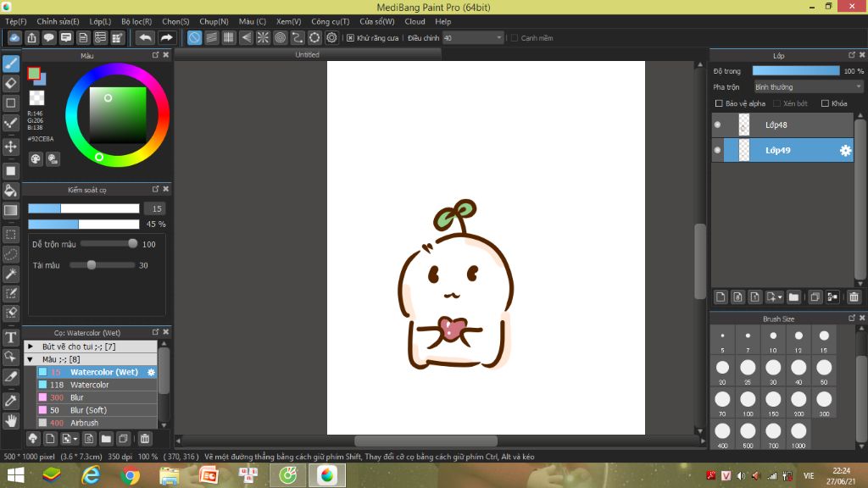Turn off snap with the highlighted circle icon
The height and width of the screenshot is (488, 868).
(194, 37)
